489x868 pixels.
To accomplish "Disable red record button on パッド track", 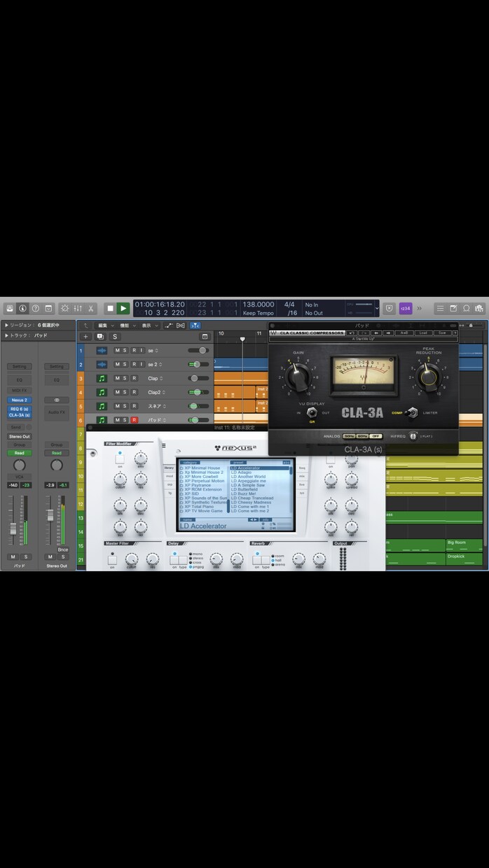I will (134, 420).
